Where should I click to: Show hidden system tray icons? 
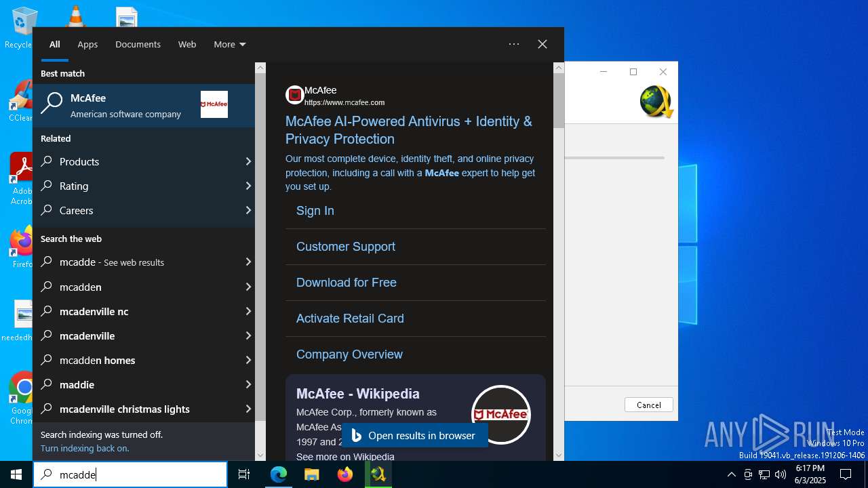point(732,474)
